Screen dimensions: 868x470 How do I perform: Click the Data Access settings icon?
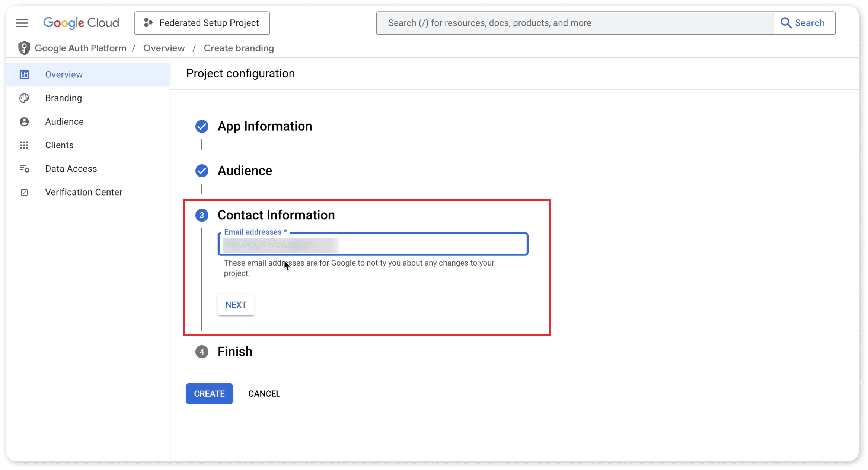[24, 169]
